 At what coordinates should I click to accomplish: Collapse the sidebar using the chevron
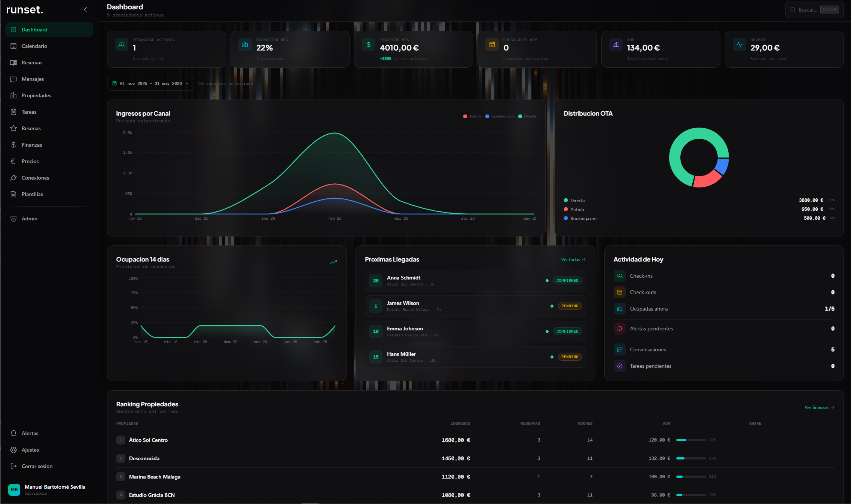click(x=85, y=10)
